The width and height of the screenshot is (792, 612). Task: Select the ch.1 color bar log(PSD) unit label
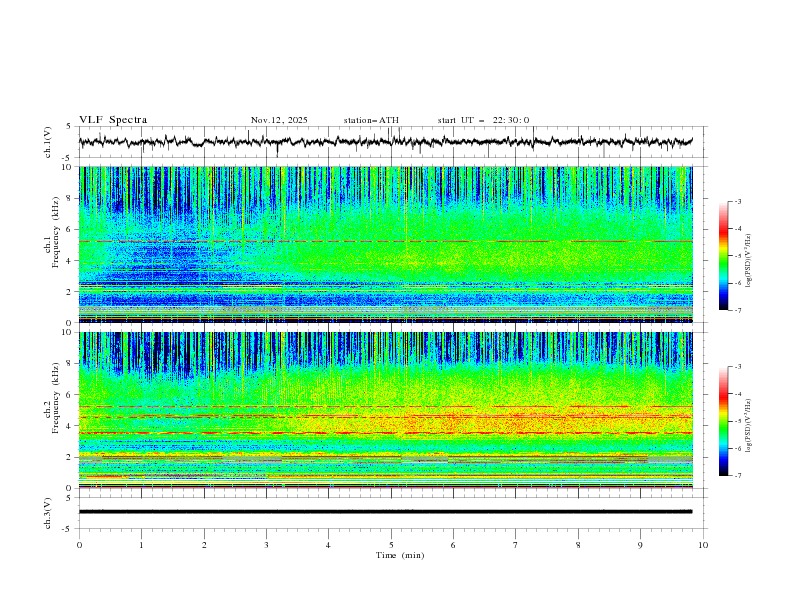[x=748, y=261]
